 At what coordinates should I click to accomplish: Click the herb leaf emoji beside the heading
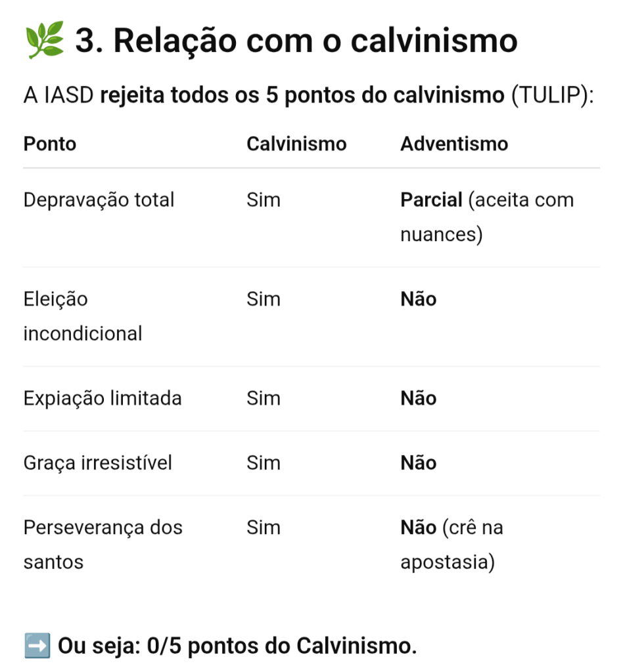coord(44,41)
